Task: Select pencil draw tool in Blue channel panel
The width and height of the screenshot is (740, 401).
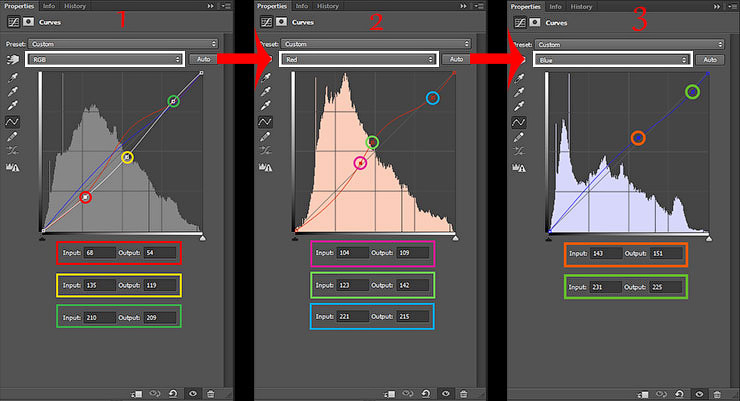Action: (x=519, y=137)
